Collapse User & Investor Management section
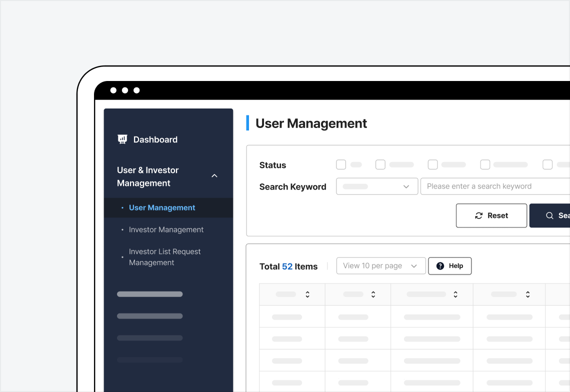The width and height of the screenshot is (570, 392). (214, 176)
